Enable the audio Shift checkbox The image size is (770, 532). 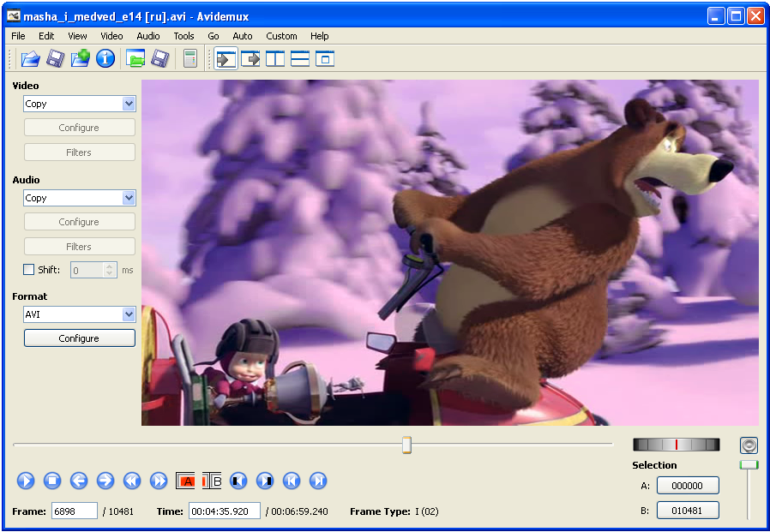[x=29, y=270]
